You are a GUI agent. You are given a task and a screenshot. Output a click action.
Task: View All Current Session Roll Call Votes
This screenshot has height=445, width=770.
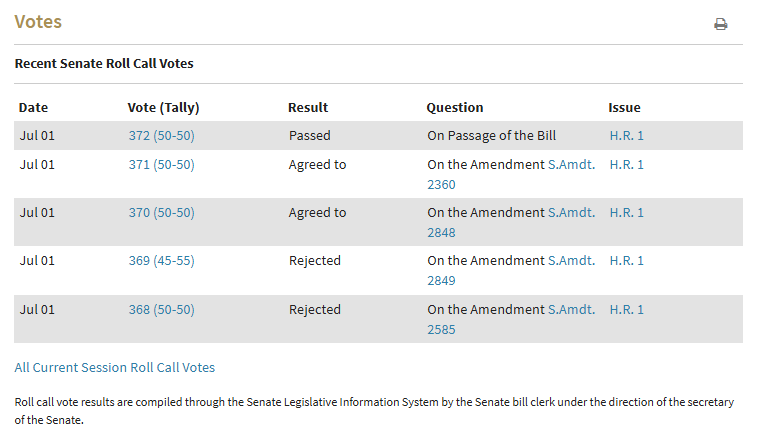click(x=114, y=367)
